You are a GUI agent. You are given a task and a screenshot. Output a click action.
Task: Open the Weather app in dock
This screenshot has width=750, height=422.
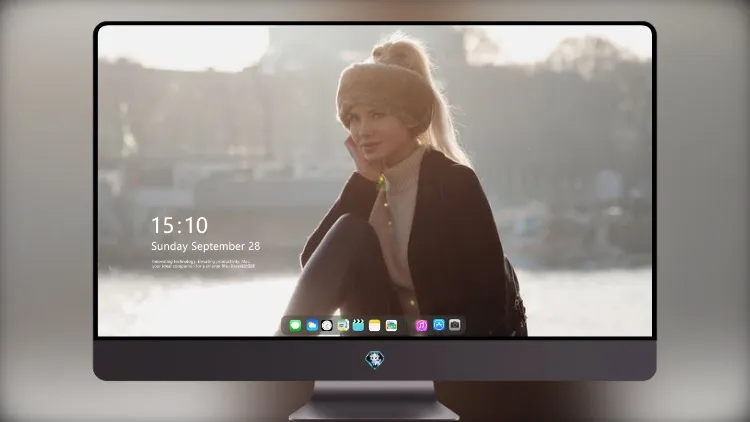(312, 326)
